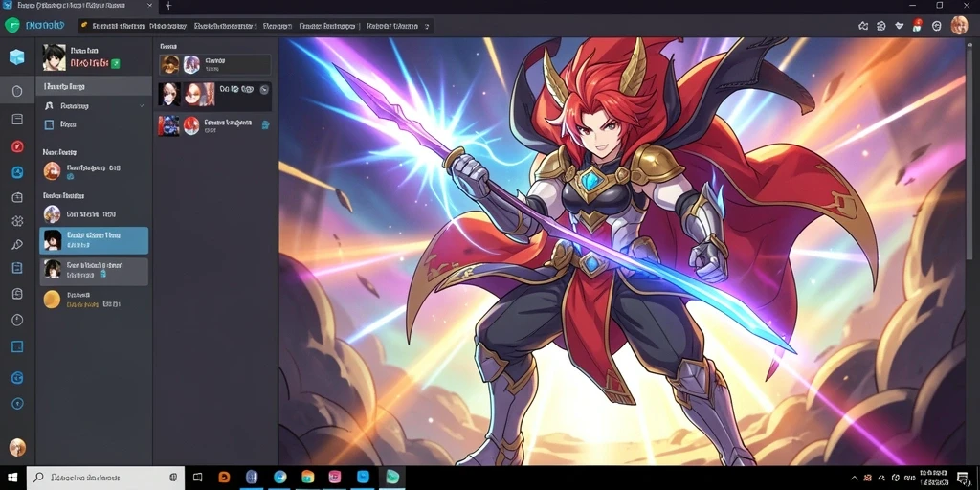The height and width of the screenshot is (490, 980).
Task: Click the circular icon left of profile avatar
Action: coord(936,26)
